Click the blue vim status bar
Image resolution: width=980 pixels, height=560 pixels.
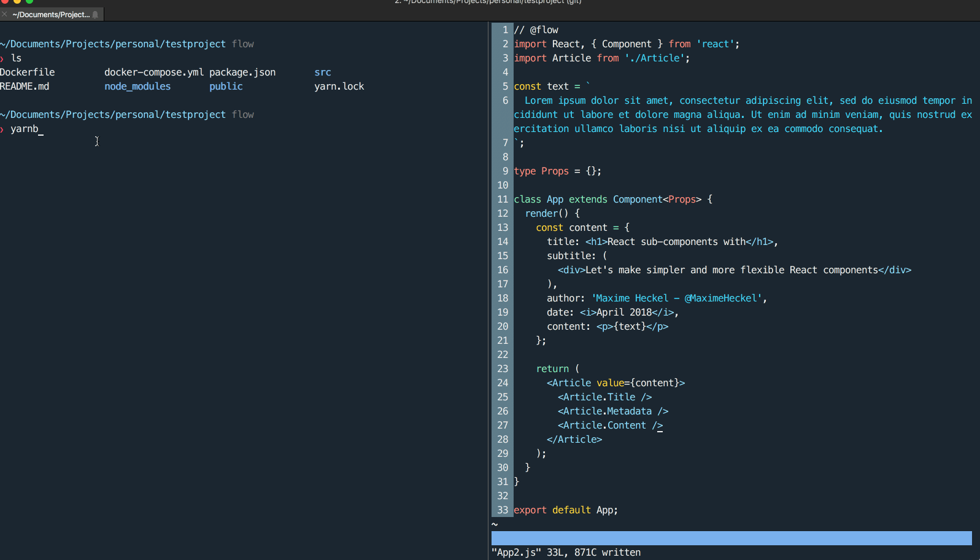[x=731, y=539]
